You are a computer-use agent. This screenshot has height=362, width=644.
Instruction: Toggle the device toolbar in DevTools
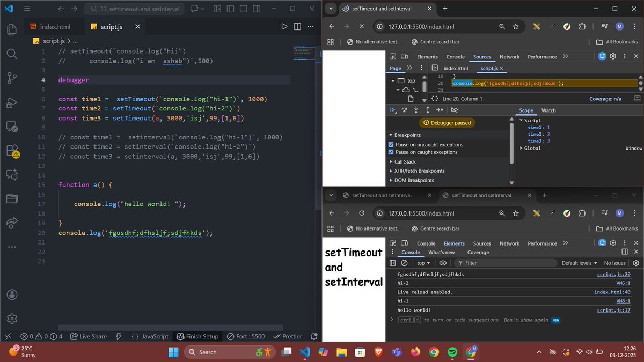pos(404,56)
